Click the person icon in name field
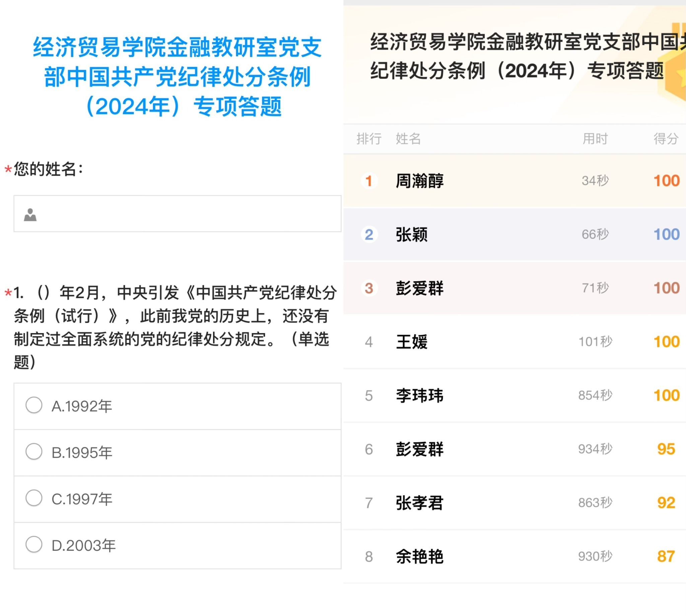This screenshot has height=616, width=686. click(x=30, y=215)
